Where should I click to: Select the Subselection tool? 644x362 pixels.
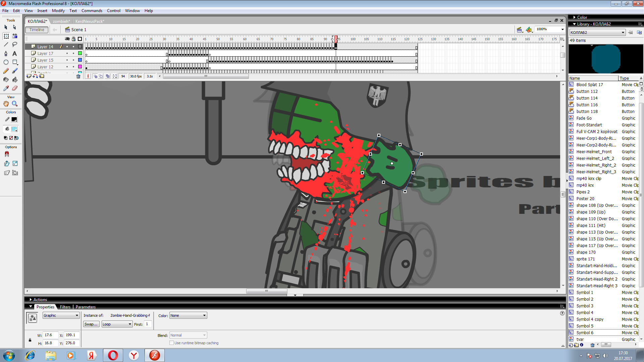[14, 27]
